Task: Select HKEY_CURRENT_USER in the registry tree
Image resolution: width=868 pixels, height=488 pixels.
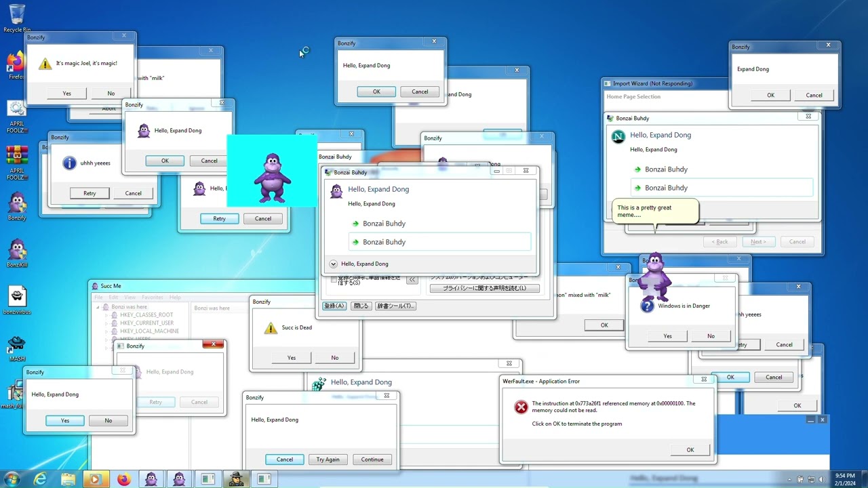Action: pyautogui.click(x=146, y=323)
